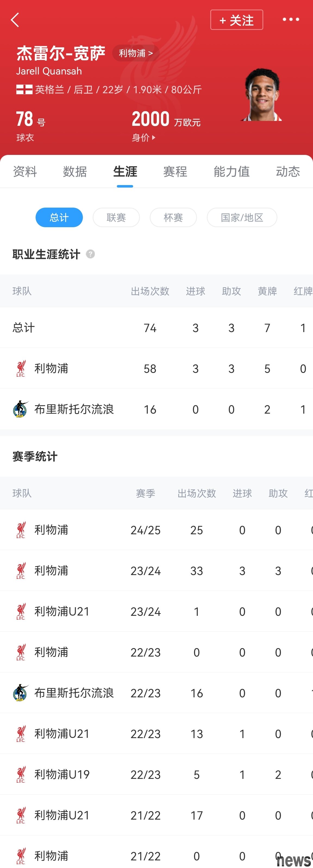This screenshot has width=313, height=868.
Task: Click the England flag icon
Action: point(24,89)
